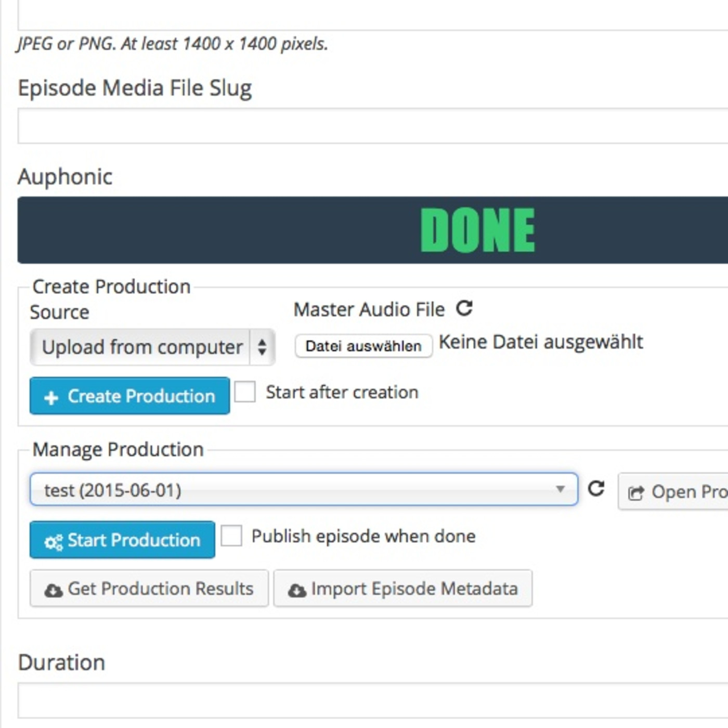Click the production select's down arrow
Screen dimensions: 728x728
pyautogui.click(x=560, y=489)
